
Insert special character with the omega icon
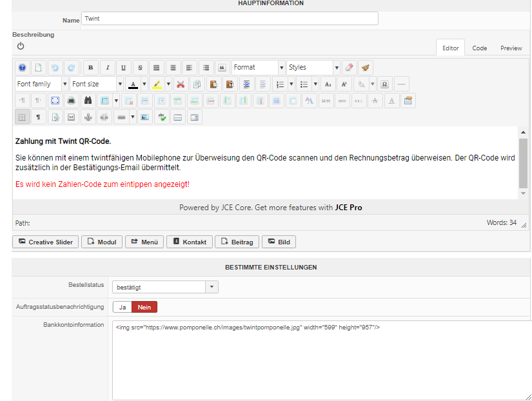tap(385, 84)
